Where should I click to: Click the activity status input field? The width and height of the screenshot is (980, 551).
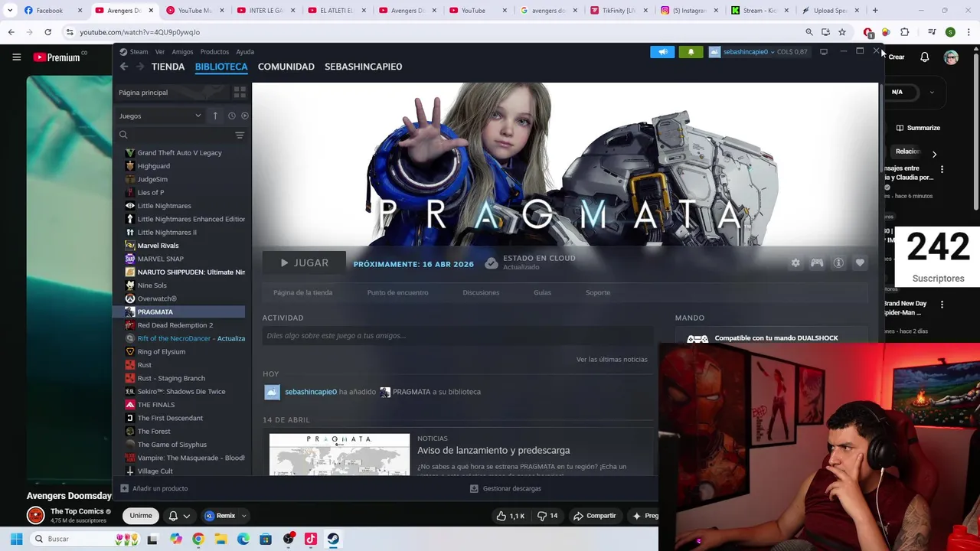[458, 336]
